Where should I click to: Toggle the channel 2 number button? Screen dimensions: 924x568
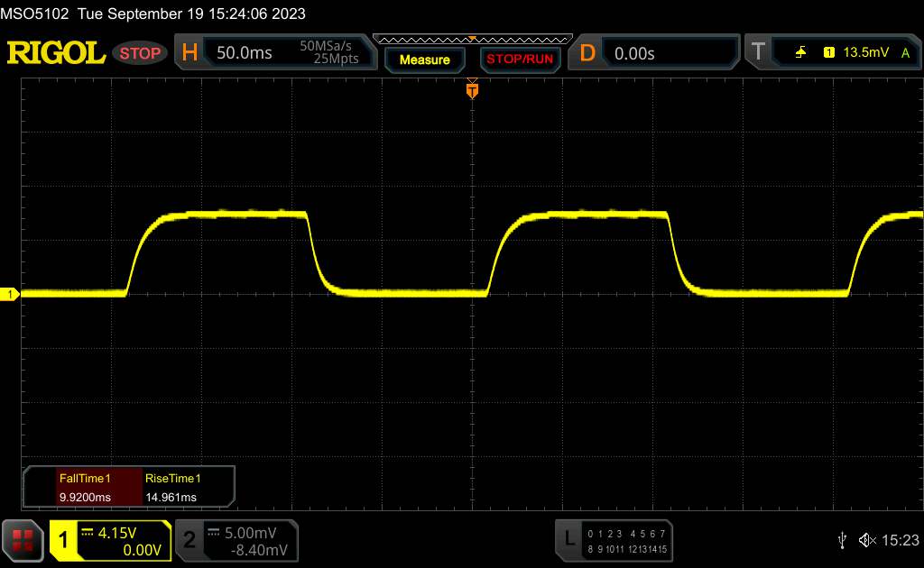tap(189, 540)
